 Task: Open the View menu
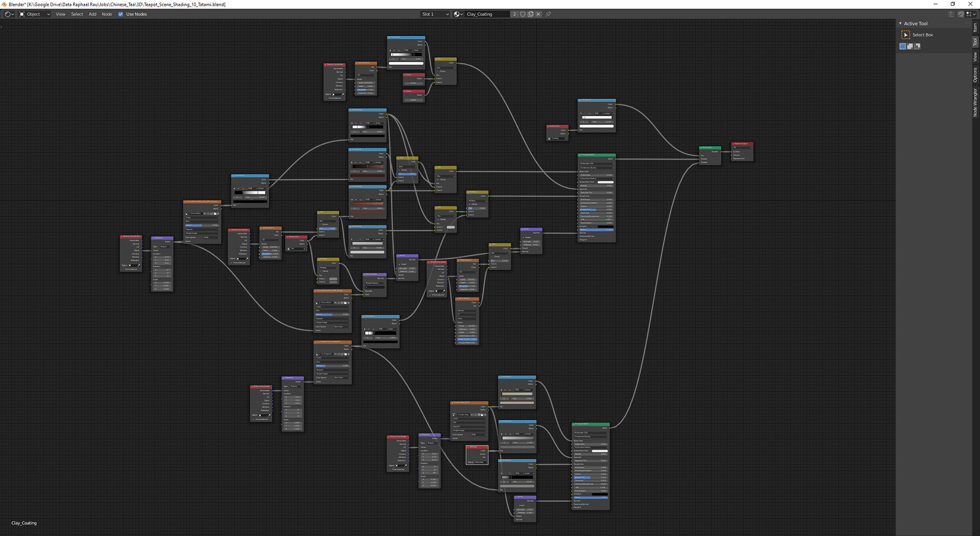(x=60, y=14)
